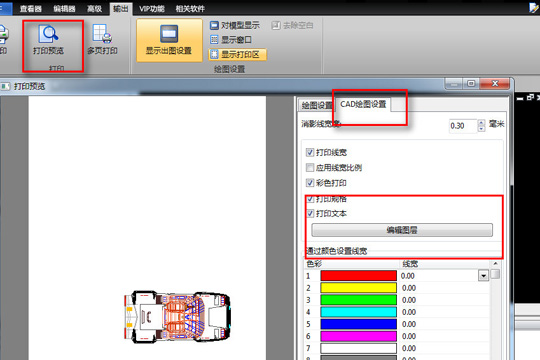Click the CAD car drawing in preview
The height and width of the screenshot is (360, 540).
tap(177, 317)
